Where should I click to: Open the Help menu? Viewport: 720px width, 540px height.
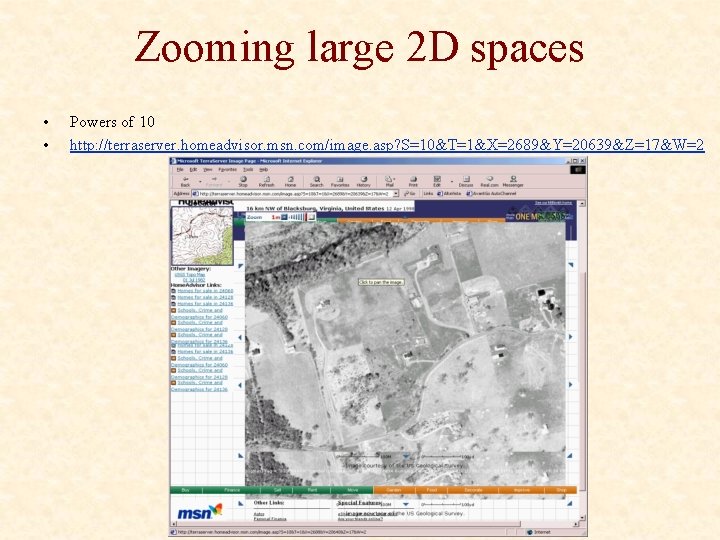click(264, 169)
